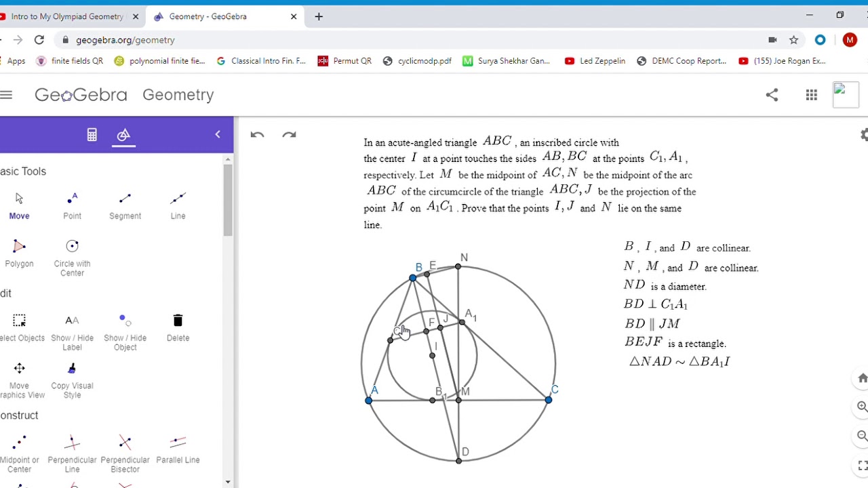The image size is (868, 488).
Task: Click the camera icon in address bar
Action: pos(772,40)
